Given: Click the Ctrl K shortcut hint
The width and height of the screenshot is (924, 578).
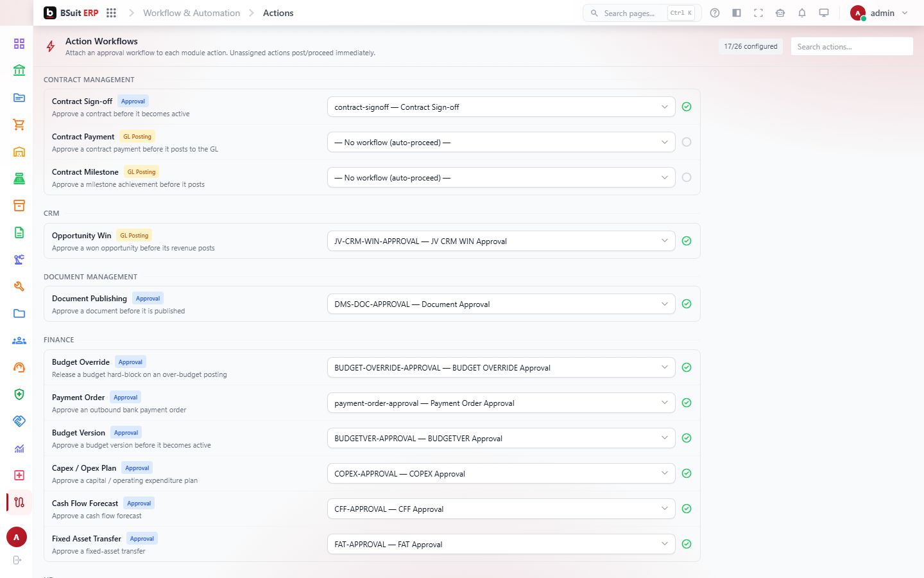Looking at the screenshot, I should pyautogui.click(x=681, y=13).
